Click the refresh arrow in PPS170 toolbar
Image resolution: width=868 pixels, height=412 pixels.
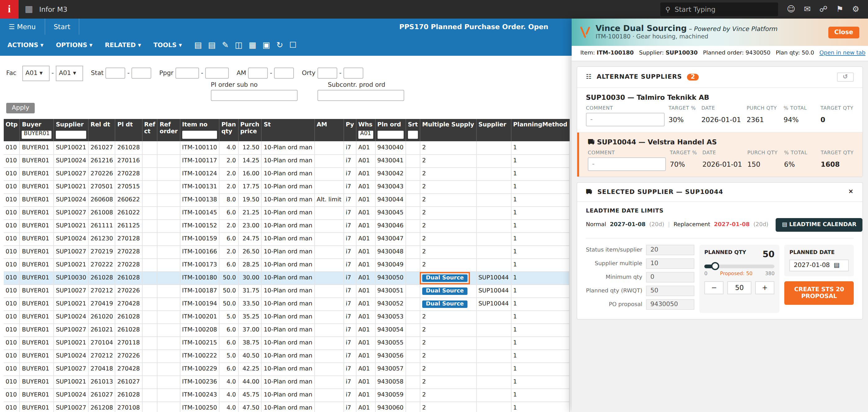click(280, 45)
